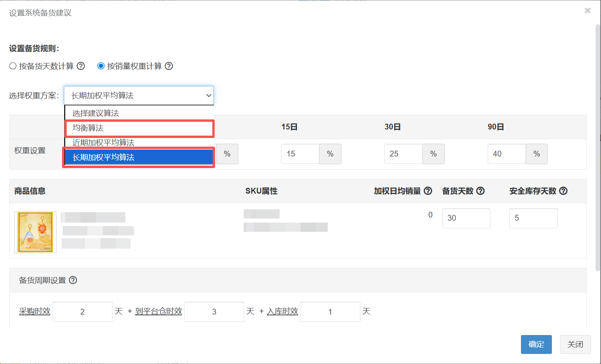Click the 采购时效 link
The image size is (601, 364).
(x=35, y=311)
